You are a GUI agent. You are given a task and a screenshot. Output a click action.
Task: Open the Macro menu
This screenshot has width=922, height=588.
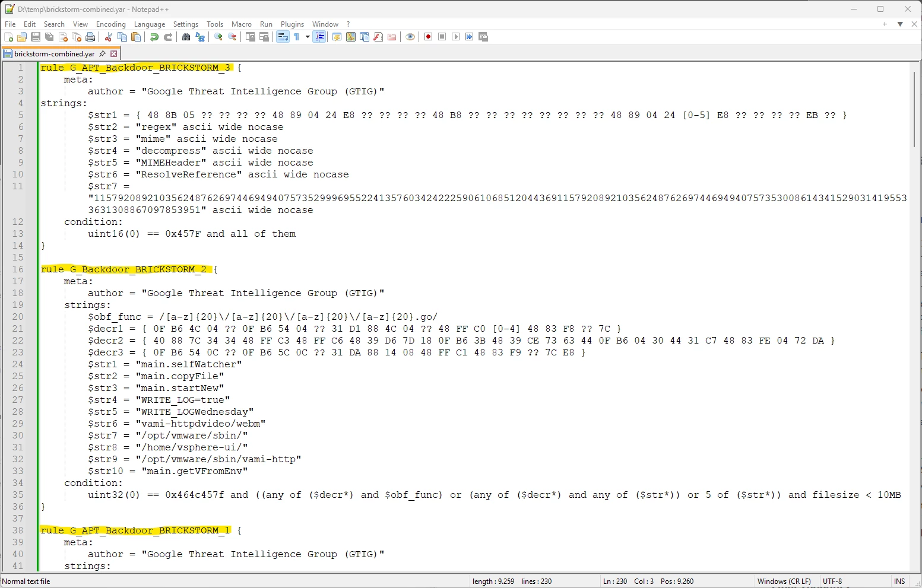(x=242, y=24)
